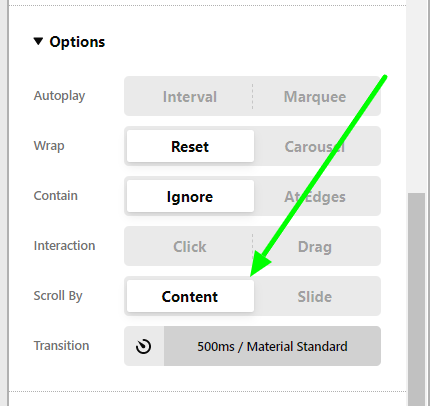Viewport: 432px width, 406px height.
Task: Enable Marquee autoplay option
Action: click(x=315, y=96)
